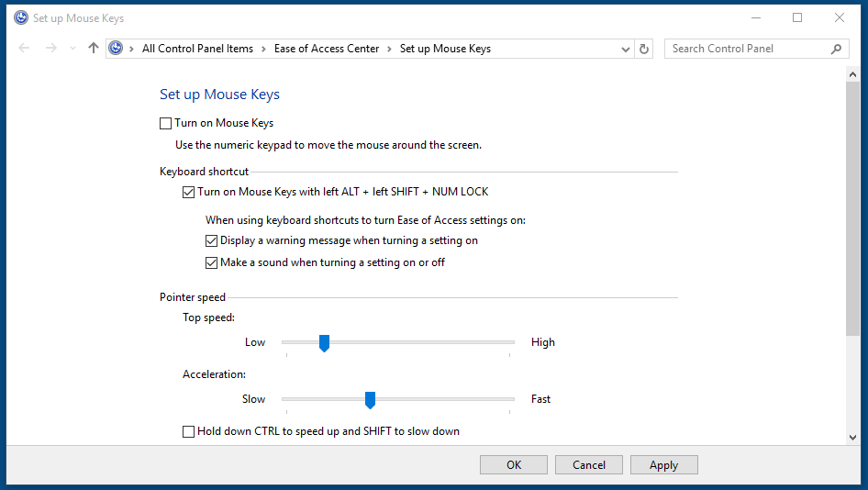Click the Top speed slider thumb
The image size is (868, 490).
tap(324, 343)
